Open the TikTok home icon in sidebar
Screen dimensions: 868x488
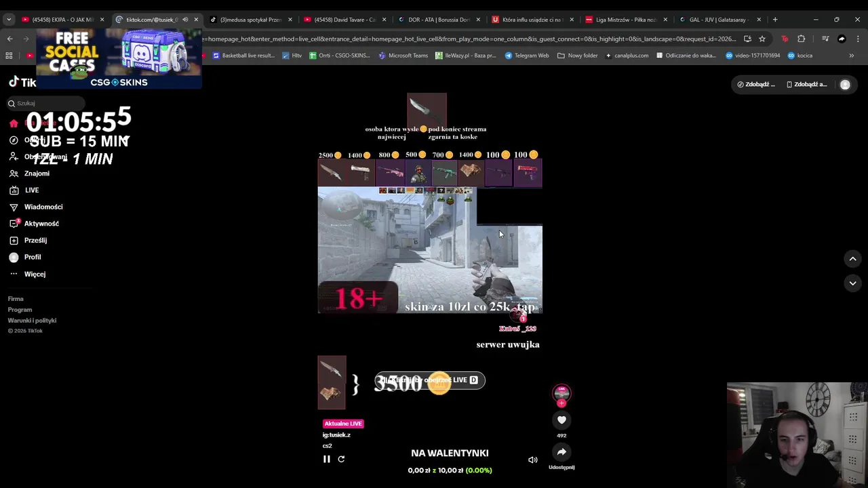coord(14,123)
